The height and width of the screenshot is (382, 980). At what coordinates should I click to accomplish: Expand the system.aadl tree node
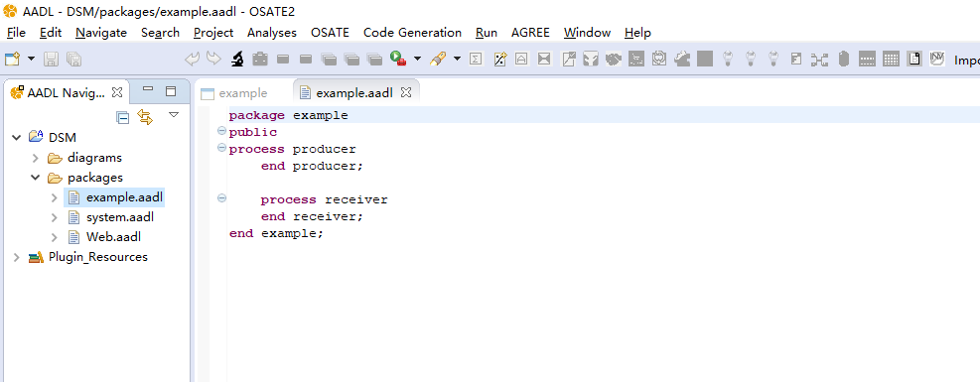click(x=55, y=218)
